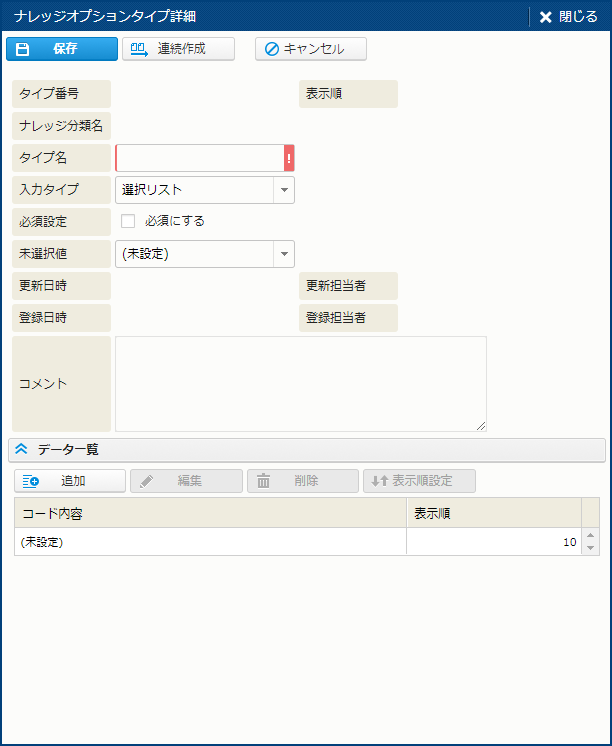Viewport: 612px width, 746px height.
Task: Click the 表示順設定 sort arrows icon
Action: [x=379, y=481]
